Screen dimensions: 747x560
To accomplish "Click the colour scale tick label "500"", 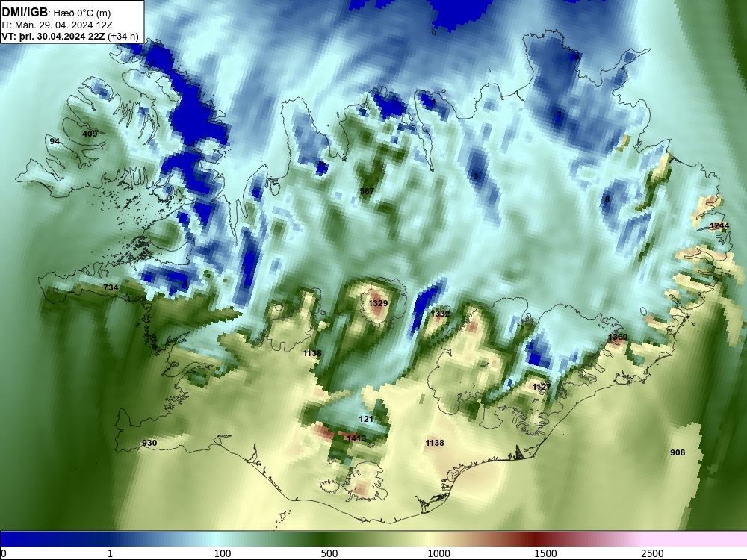I will tap(329, 553).
